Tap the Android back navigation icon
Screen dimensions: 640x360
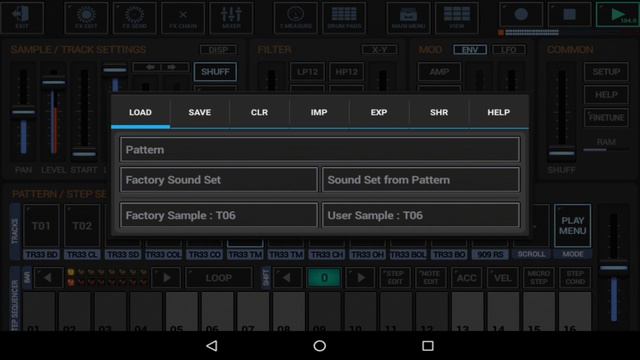point(212,346)
